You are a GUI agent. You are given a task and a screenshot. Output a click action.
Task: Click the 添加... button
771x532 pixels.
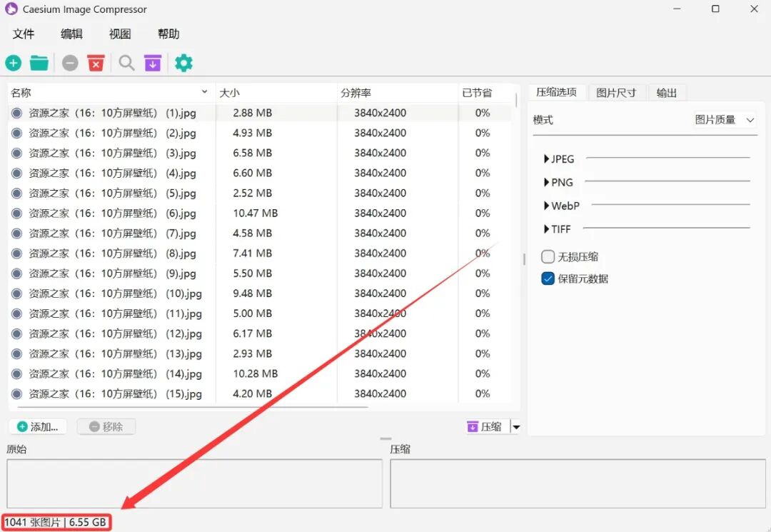tap(38, 427)
